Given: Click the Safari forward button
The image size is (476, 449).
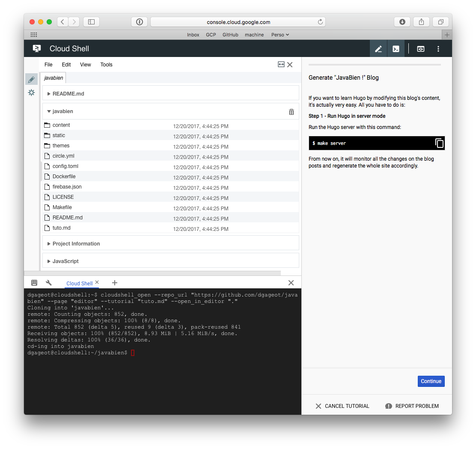Looking at the screenshot, I should click(74, 22).
